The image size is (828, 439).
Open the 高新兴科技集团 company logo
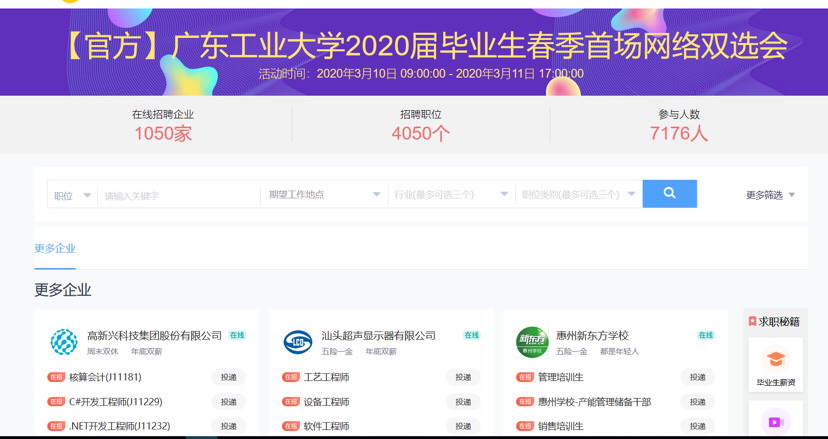[x=64, y=342]
